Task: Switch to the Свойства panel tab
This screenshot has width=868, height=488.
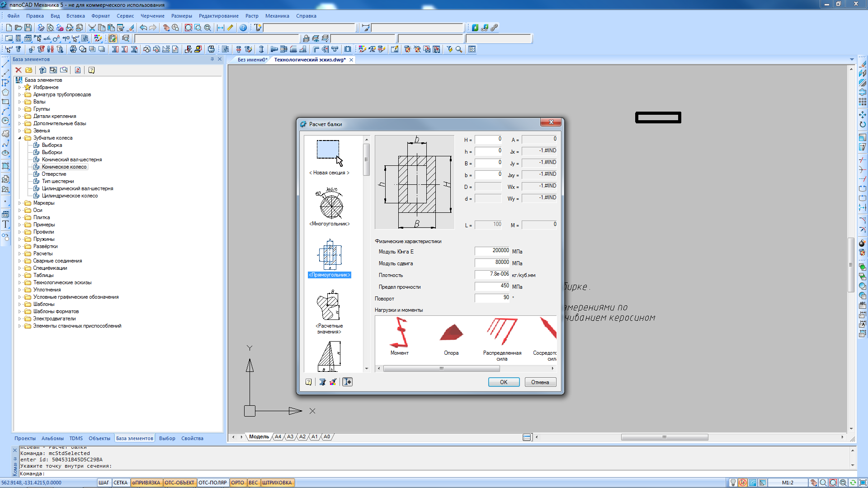Action: click(x=192, y=438)
